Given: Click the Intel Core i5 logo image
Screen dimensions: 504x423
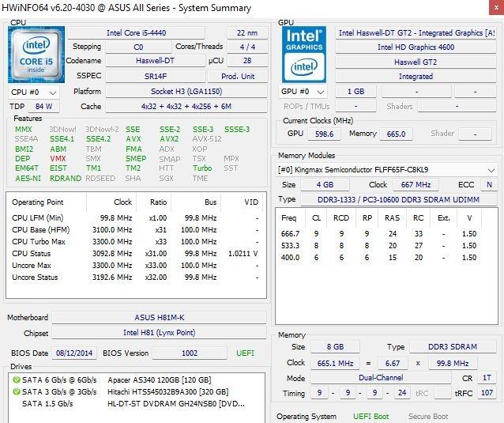Looking at the screenshot, I should pyautogui.click(x=36, y=55).
